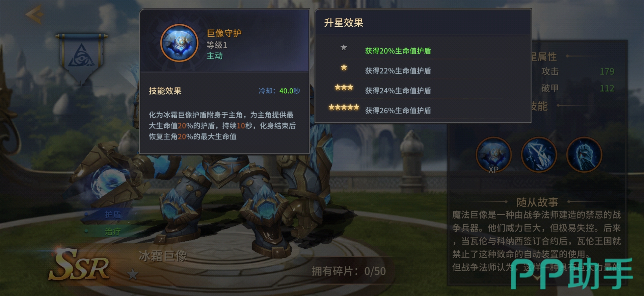Screen dimensions: 644x296
Task: Tap the golden back arrow icon
Action: pos(35,14)
